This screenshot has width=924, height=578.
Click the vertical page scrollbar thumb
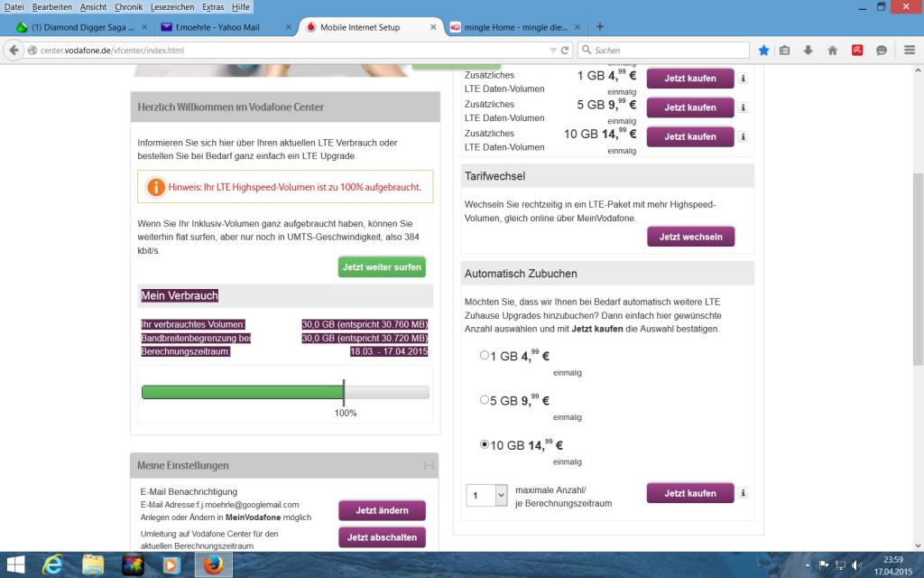point(918,268)
